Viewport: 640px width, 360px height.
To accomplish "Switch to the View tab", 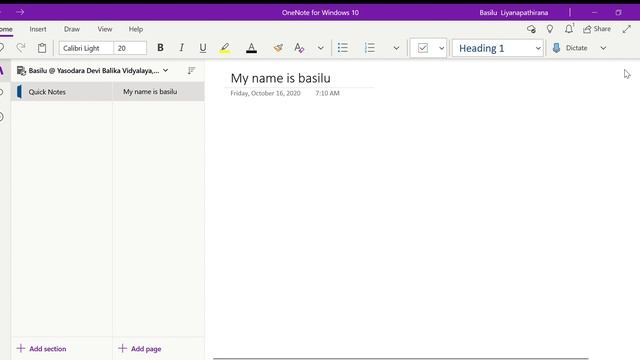I will coord(104,29).
